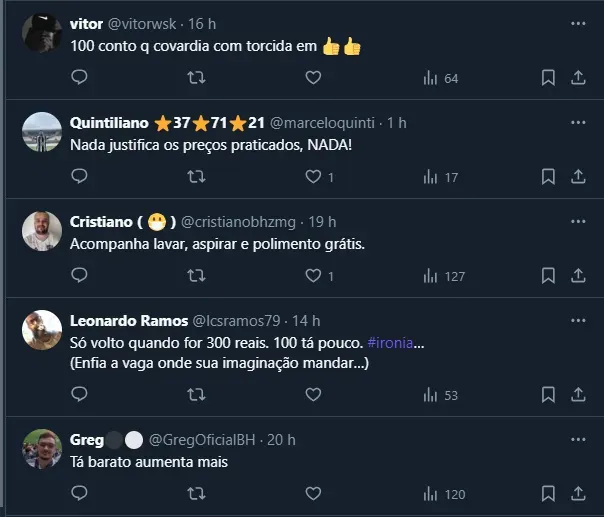Expand the menu on Greg's tweet
The height and width of the screenshot is (517, 604).
coord(578,439)
